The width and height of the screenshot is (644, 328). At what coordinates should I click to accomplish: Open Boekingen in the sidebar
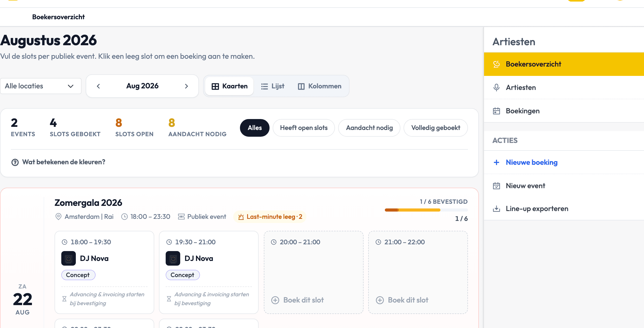coord(564,111)
